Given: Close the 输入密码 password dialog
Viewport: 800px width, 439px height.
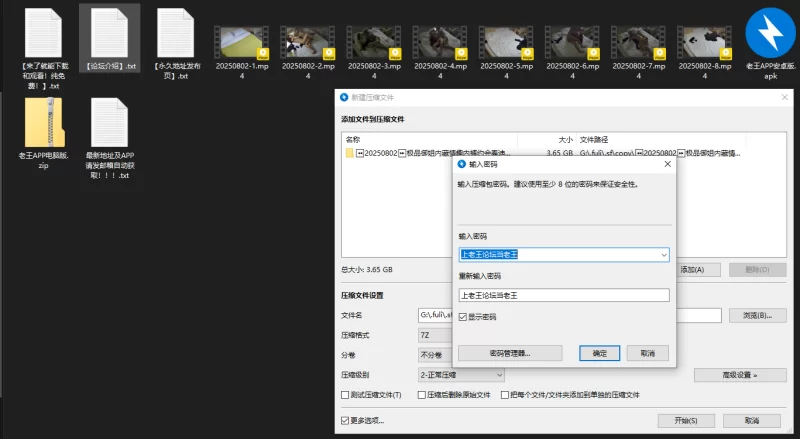Looking at the screenshot, I should pyautogui.click(x=666, y=163).
